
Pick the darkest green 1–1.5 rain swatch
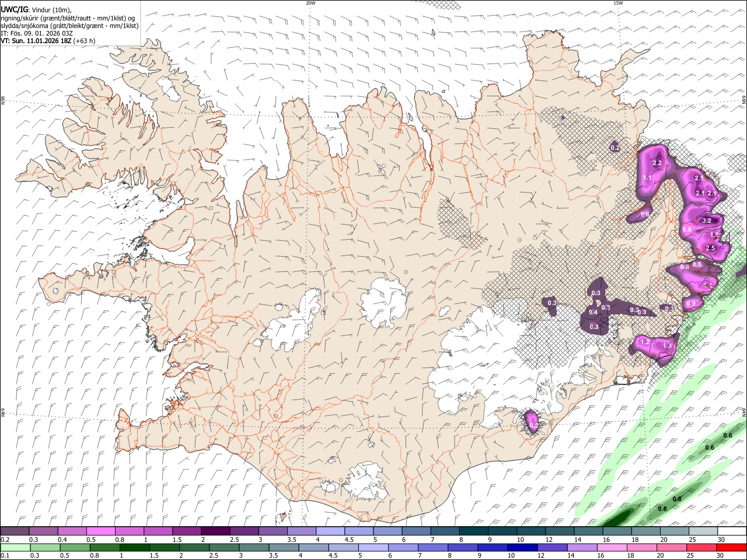(134, 547)
